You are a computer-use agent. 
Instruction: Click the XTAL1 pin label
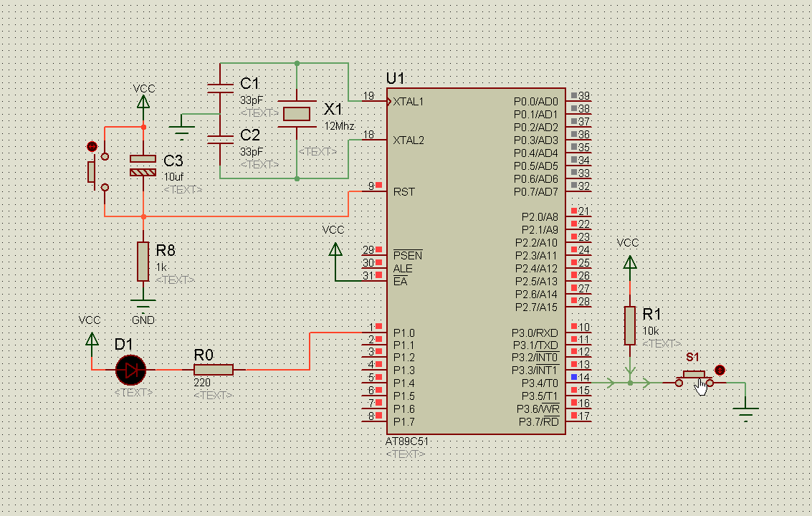[x=408, y=102]
